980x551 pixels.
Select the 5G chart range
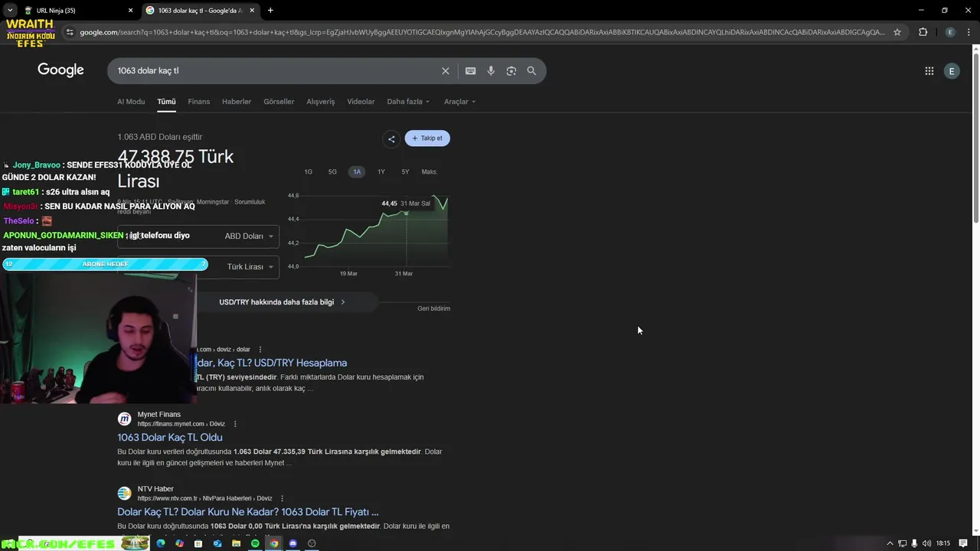click(332, 172)
